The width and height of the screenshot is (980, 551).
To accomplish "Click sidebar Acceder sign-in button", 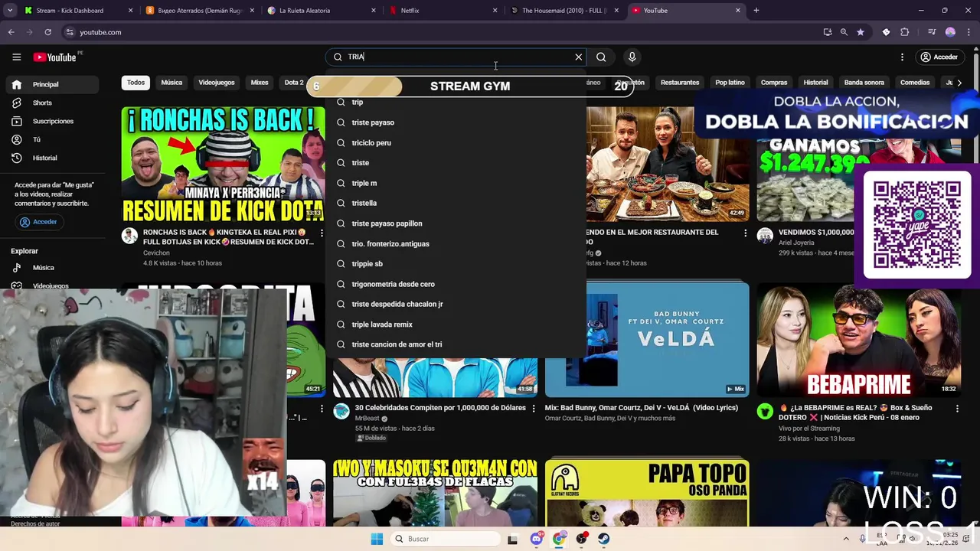I will (38, 222).
